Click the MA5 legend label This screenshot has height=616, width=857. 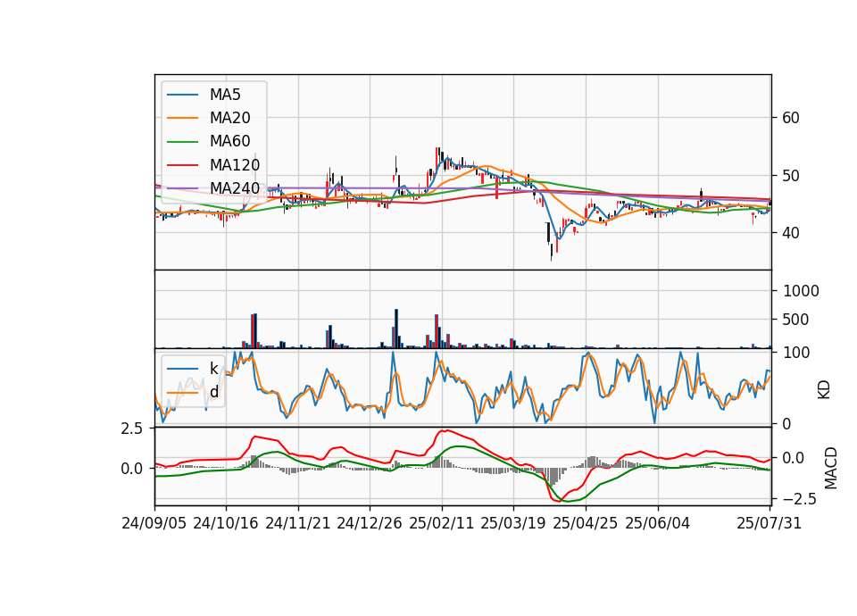point(225,95)
